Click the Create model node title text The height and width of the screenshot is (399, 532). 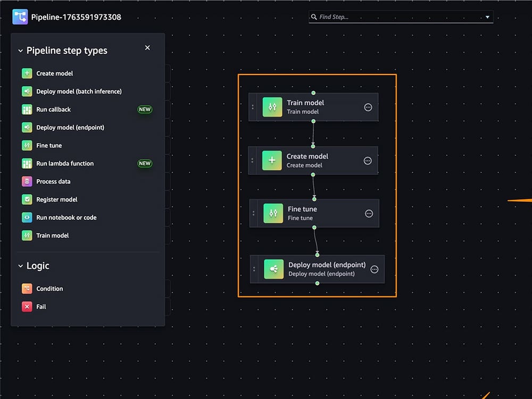pyautogui.click(x=307, y=156)
